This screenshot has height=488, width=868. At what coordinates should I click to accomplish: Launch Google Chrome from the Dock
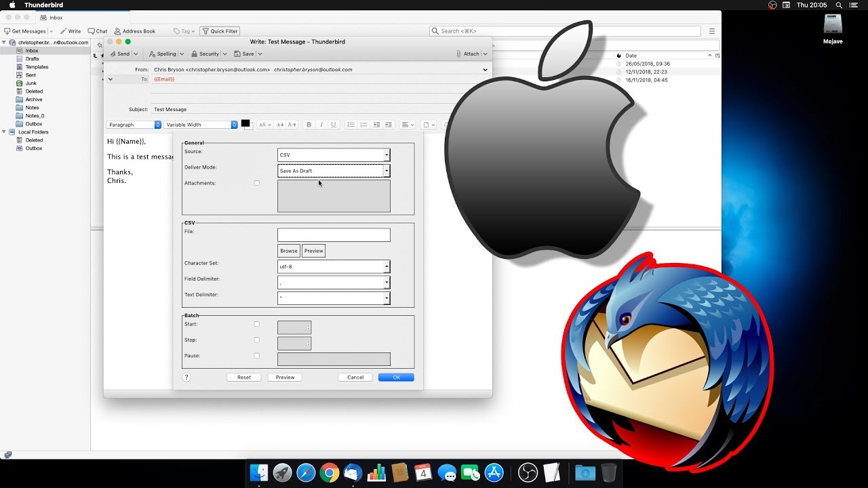(330, 472)
